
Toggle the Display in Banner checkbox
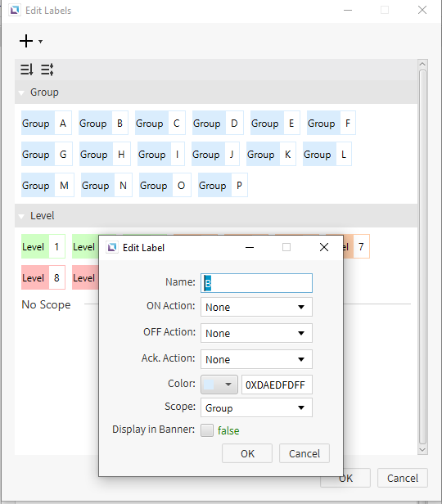(x=207, y=430)
